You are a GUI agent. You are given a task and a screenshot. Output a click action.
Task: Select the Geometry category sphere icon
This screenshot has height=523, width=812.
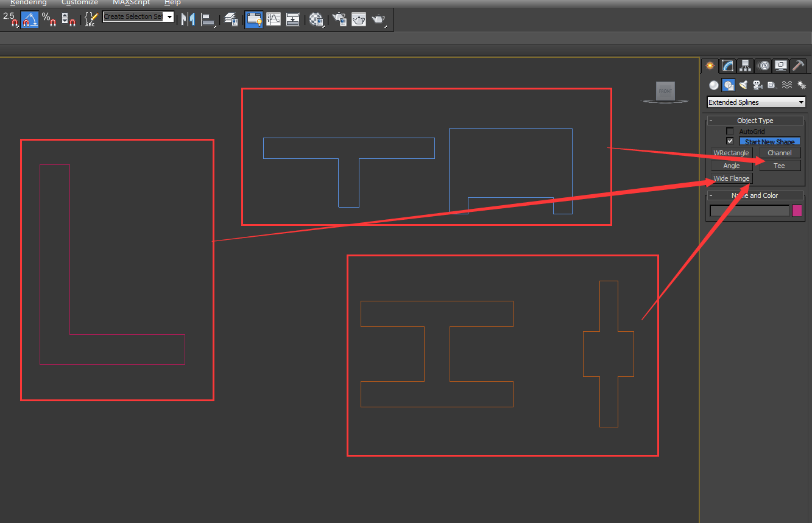pyautogui.click(x=714, y=85)
